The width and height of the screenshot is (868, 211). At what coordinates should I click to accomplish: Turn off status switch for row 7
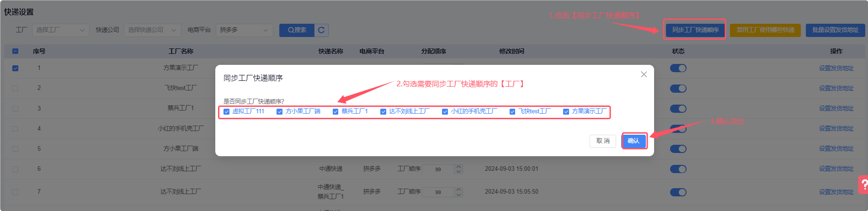pos(678,192)
